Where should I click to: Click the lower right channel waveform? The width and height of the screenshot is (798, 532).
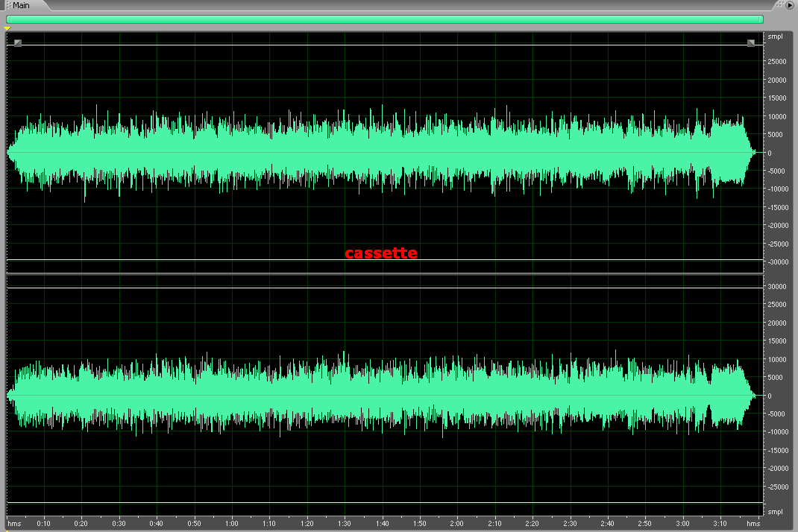382,395
